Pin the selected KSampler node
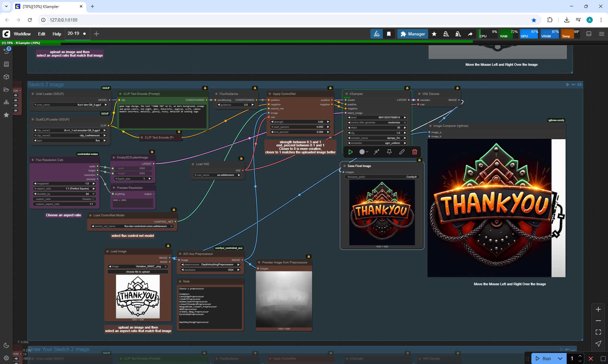 click(x=389, y=152)
